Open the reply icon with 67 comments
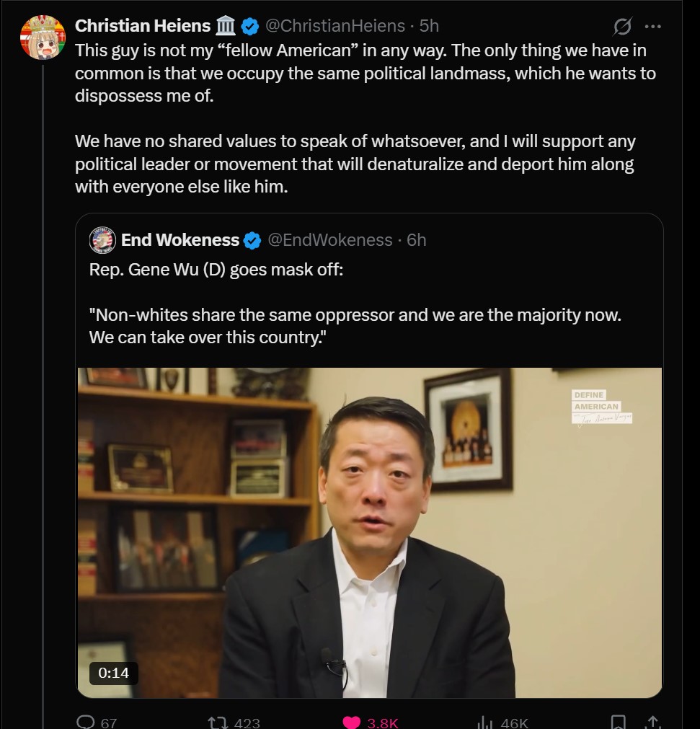 coord(86,722)
